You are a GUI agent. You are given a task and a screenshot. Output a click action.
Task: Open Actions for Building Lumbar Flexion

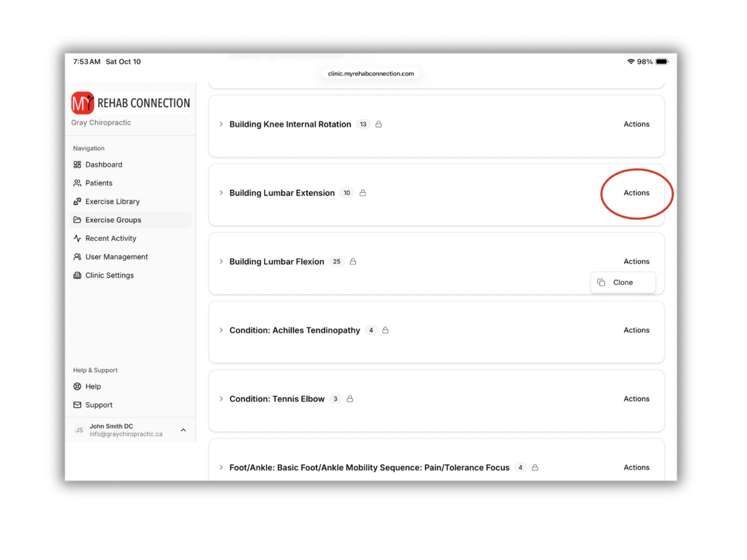pyautogui.click(x=636, y=261)
